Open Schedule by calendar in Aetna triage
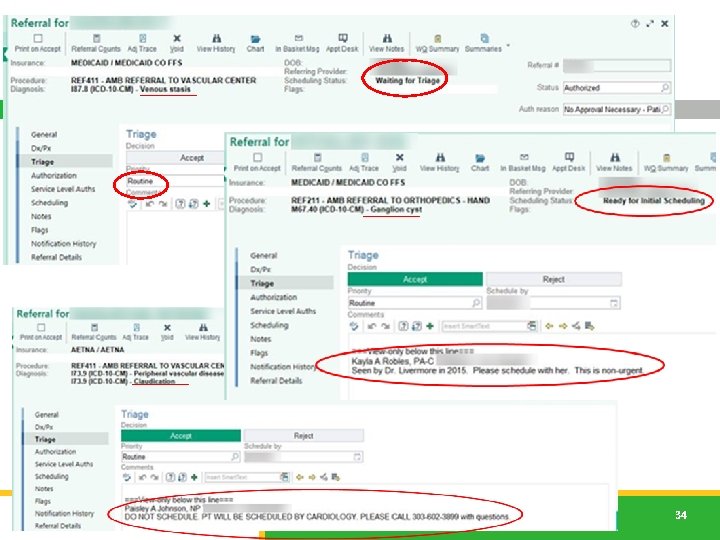 coord(358,456)
